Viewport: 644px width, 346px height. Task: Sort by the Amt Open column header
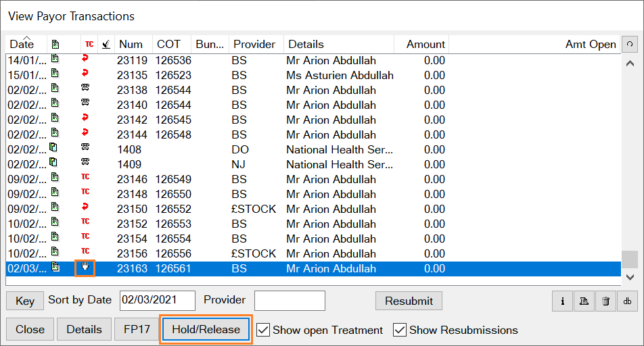click(534, 44)
